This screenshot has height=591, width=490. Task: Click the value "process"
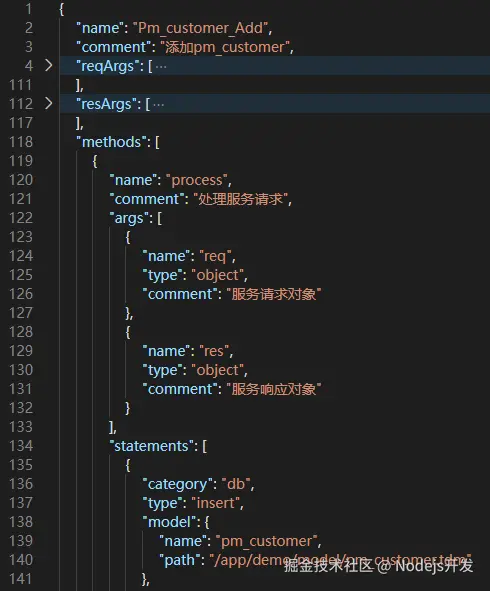(x=197, y=180)
